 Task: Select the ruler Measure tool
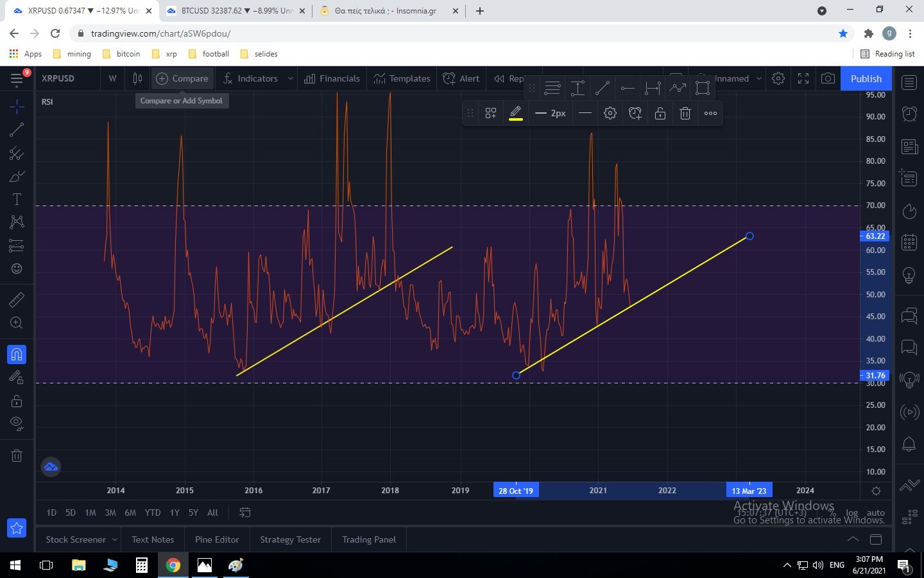tap(17, 299)
